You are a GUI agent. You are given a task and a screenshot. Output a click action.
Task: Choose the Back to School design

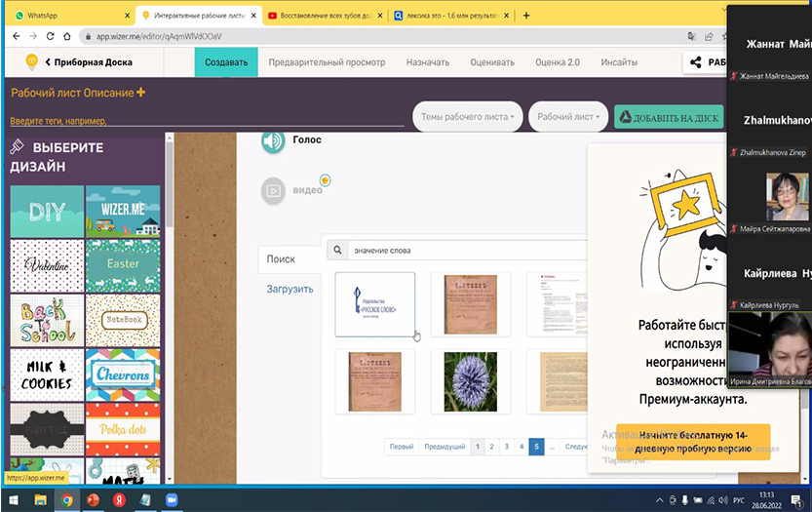tap(45, 320)
